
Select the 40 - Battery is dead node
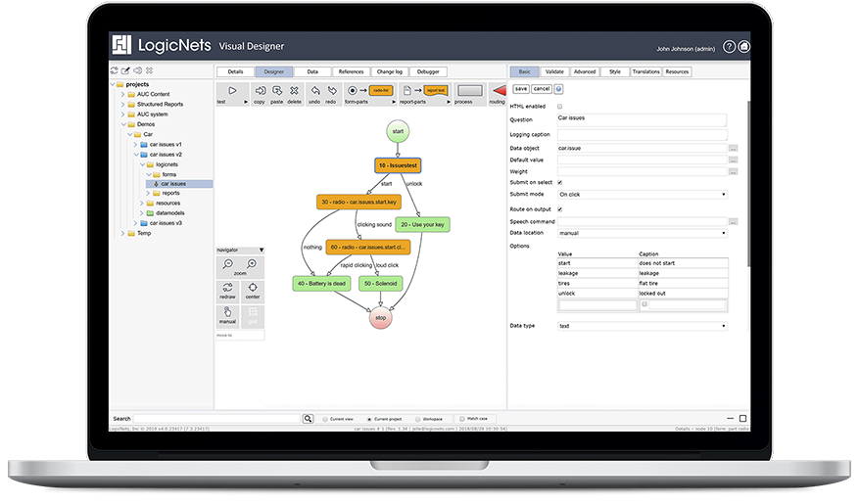pyautogui.click(x=321, y=283)
